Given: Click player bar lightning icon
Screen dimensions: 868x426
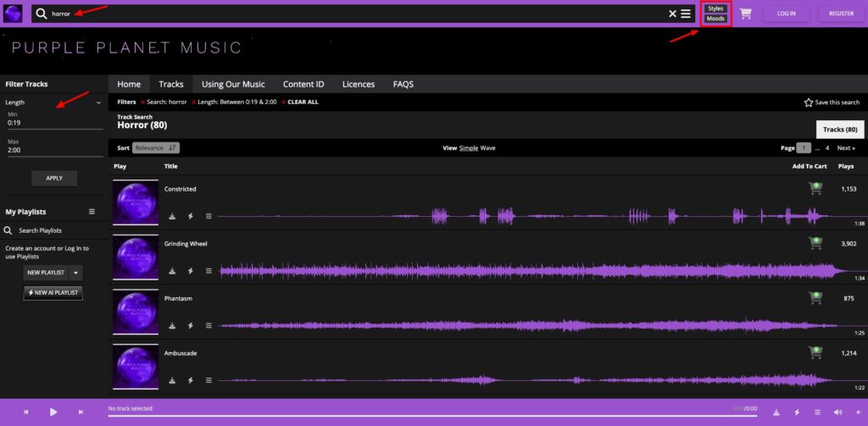Looking at the screenshot, I should (x=797, y=412).
